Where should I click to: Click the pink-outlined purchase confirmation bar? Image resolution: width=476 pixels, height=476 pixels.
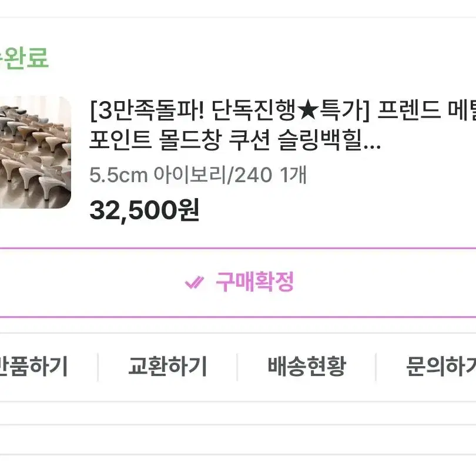click(238, 283)
